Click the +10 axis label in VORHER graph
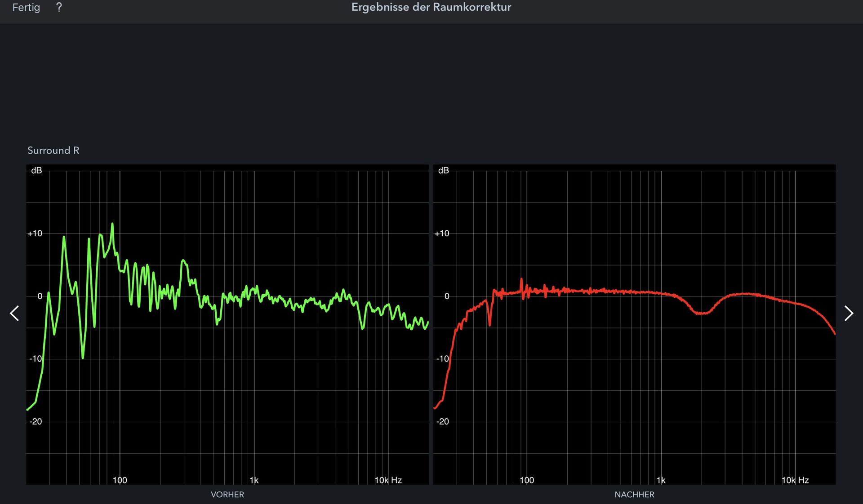863x504 pixels. 35,234
